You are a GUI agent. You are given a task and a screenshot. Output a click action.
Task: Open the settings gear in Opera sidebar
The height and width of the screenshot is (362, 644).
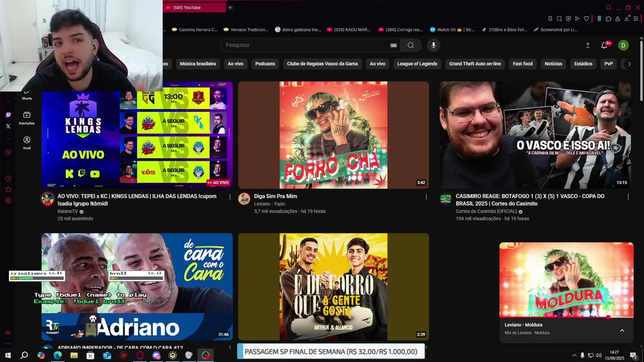click(x=8, y=201)
